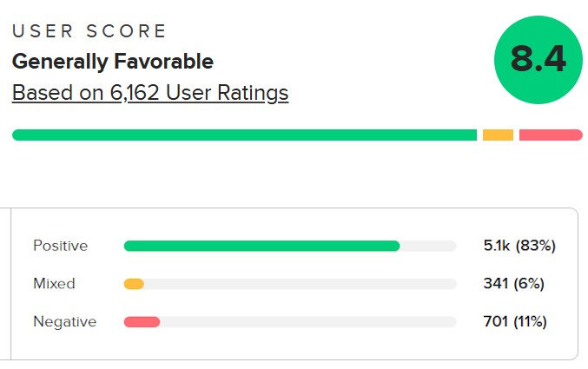588x369 pixels.
Task: Select the 'Positive' reviews label
Action: (x=60, y=246)
